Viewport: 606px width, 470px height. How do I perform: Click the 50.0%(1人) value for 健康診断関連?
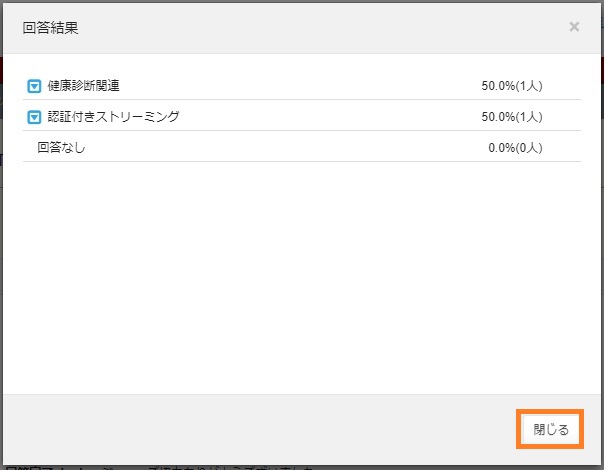(x=511, y=86)
